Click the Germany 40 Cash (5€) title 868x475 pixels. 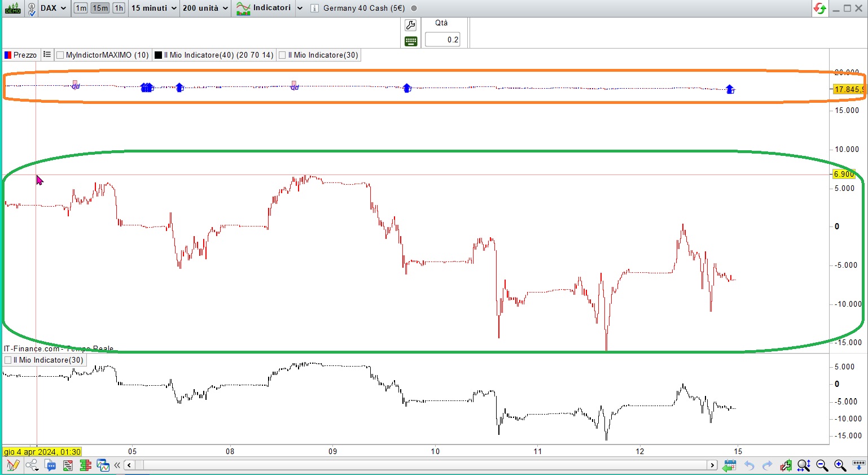tap(364, 8)
